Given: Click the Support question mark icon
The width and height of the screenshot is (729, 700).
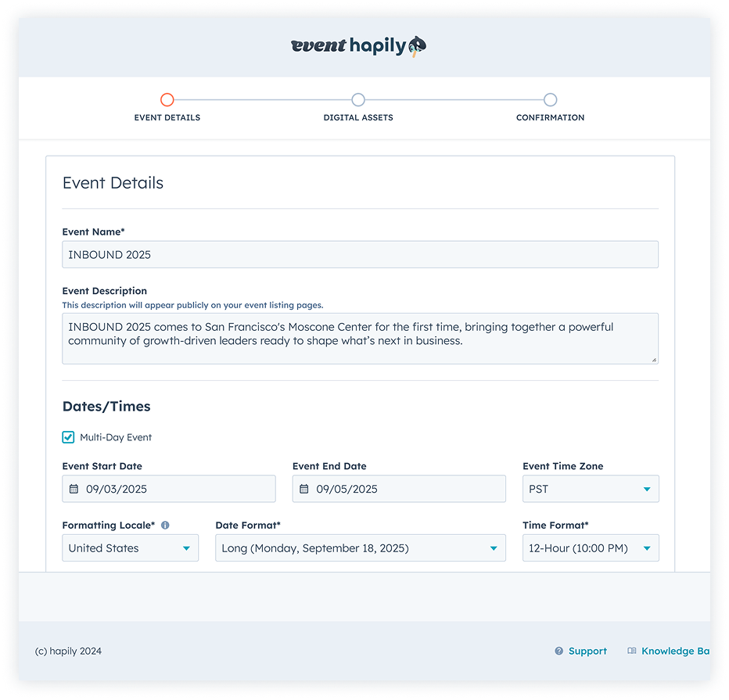Looking at the screenshot, I should 558,651.
